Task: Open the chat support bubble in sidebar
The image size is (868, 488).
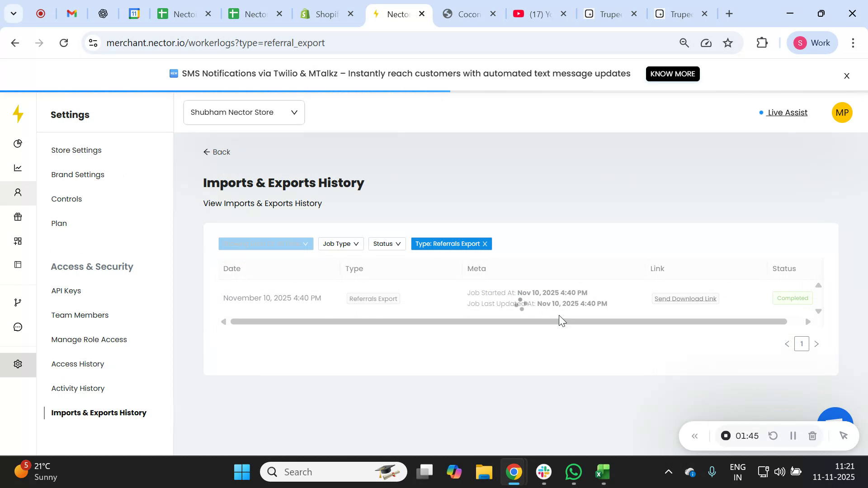Action: tap(18, 326)
